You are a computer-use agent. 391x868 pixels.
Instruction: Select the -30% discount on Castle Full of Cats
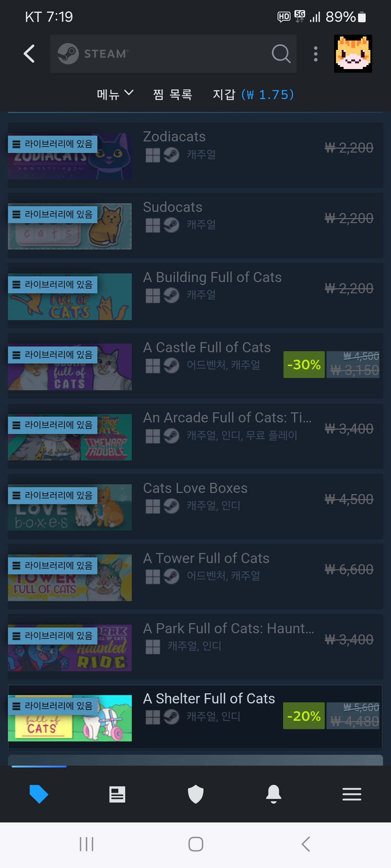pyautogui.click(x=304, y=365)
